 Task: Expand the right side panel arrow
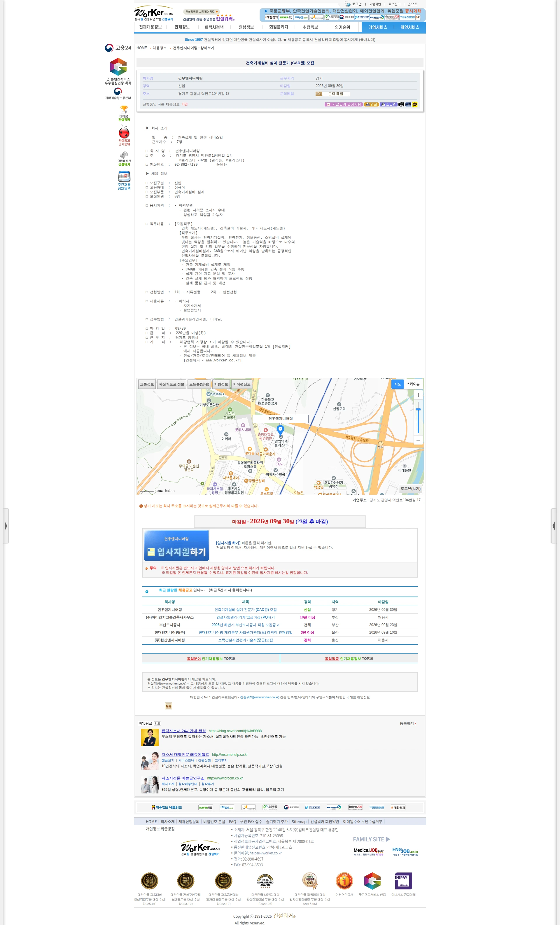pyautogui.click(x=554, y=526)
